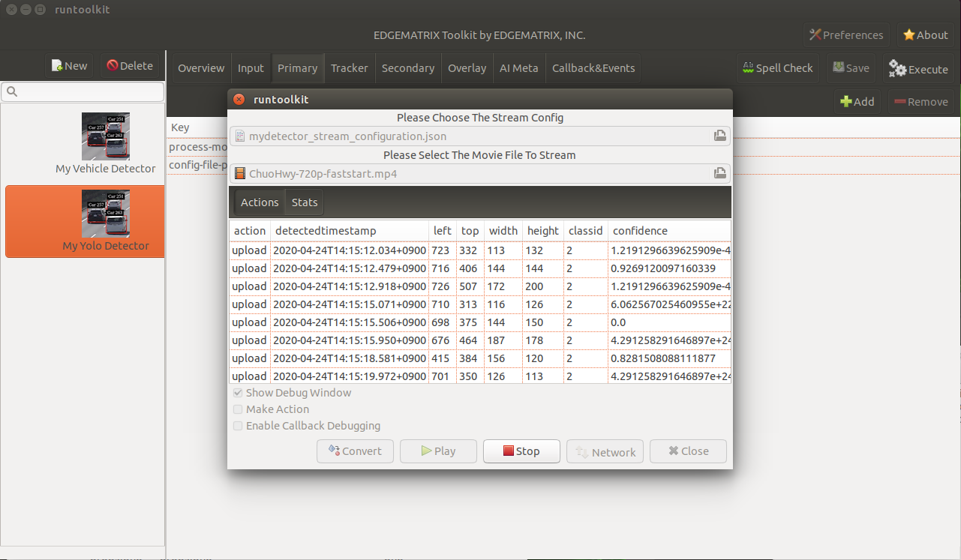Viewport: 961px width, 560px height.
Task: Switch to the Stats tab
Action: point(305,202)
